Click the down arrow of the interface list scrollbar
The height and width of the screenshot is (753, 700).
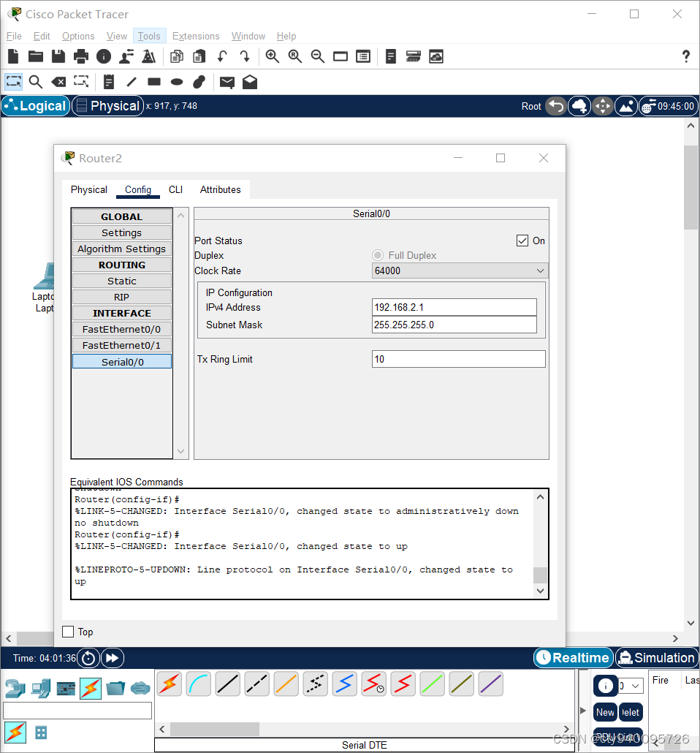[x=181, y=451]
